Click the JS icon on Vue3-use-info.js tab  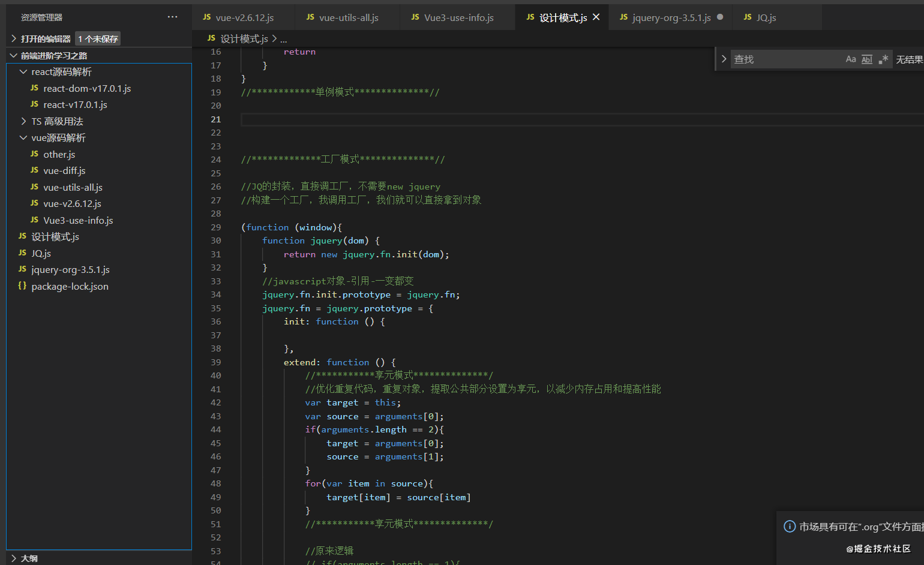tap(415, 17)
